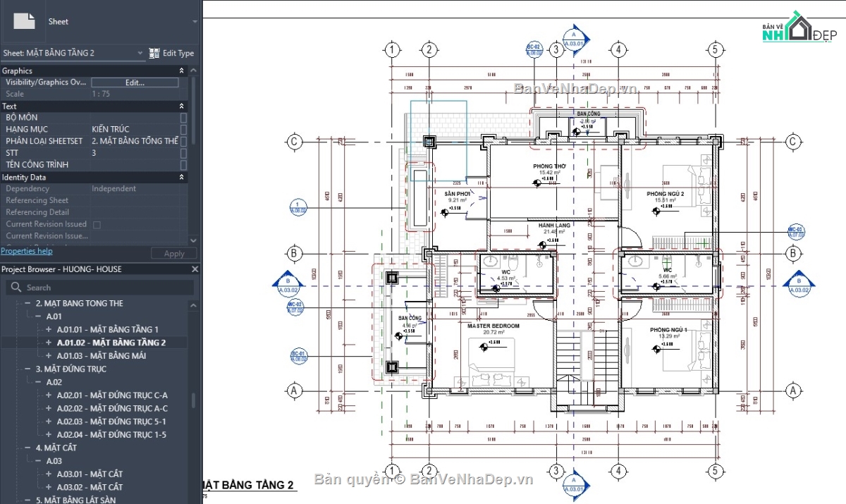Image resolution: width=846 pixels, height=504 pixels.
Task: Click the small box in TÊN CÔNG TRÌNH row
Action: coord(184,165)
